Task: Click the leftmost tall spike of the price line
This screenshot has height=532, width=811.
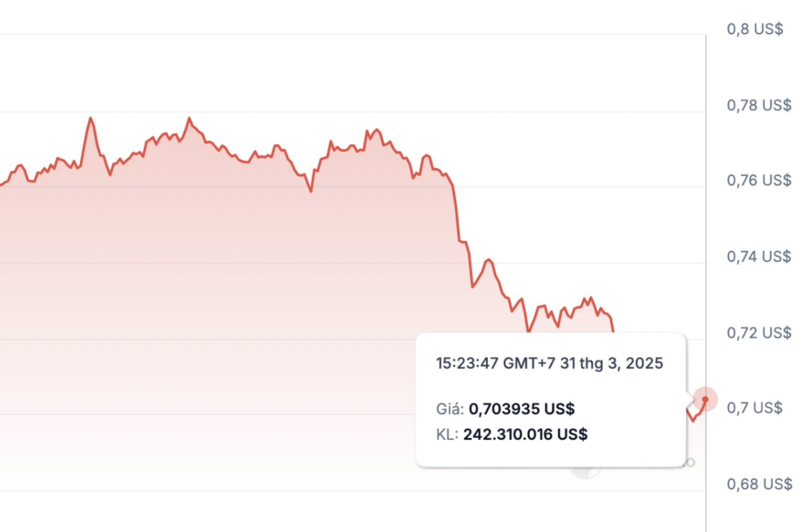Action: [90, 118]
